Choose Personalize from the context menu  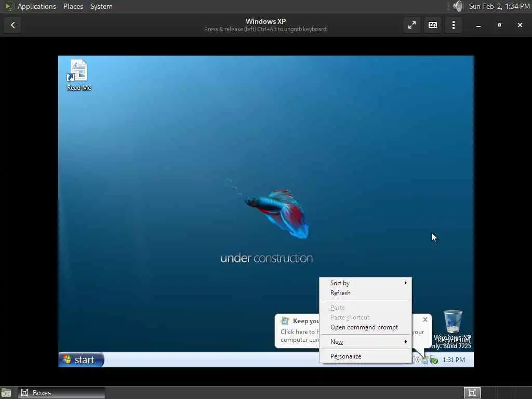(365, 356)
